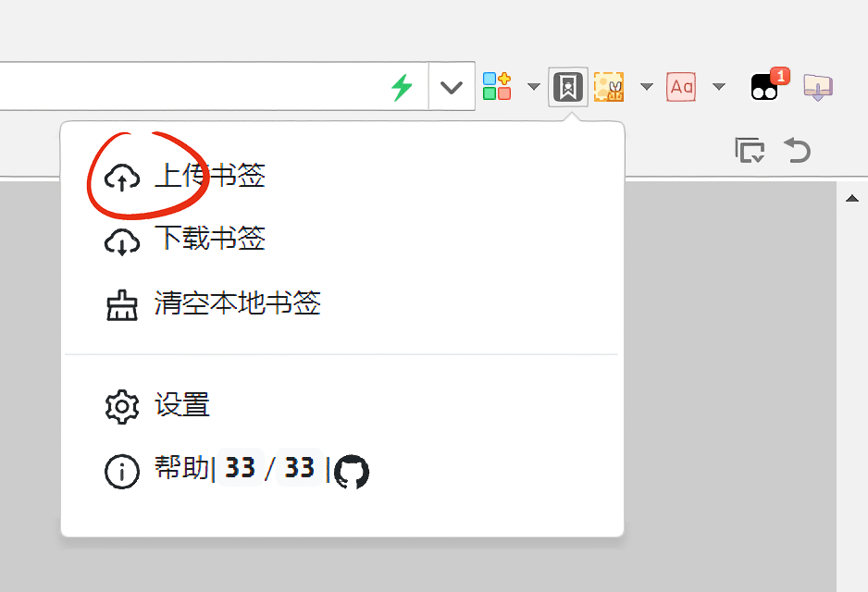Open the GitHub icon link

tap(352, 472)
